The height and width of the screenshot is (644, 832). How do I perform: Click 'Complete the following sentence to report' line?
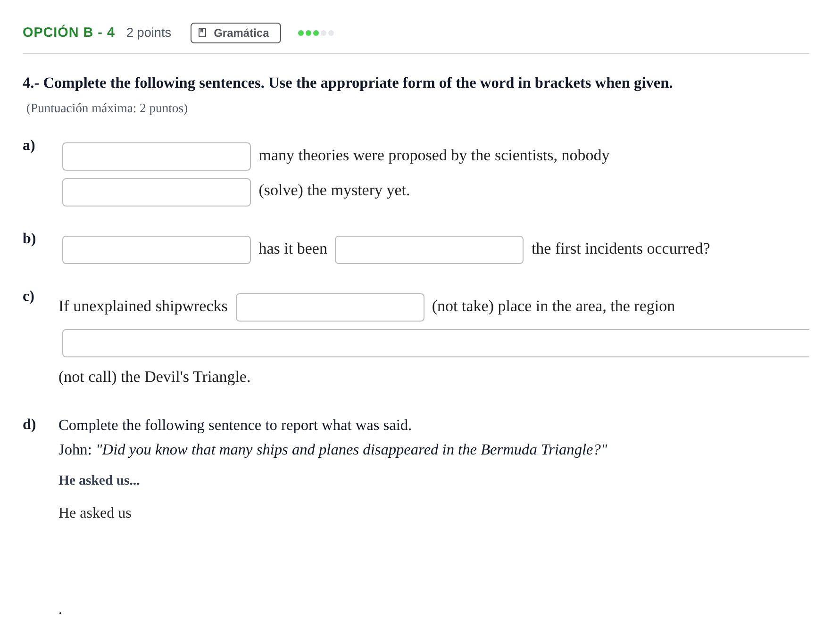235,425
